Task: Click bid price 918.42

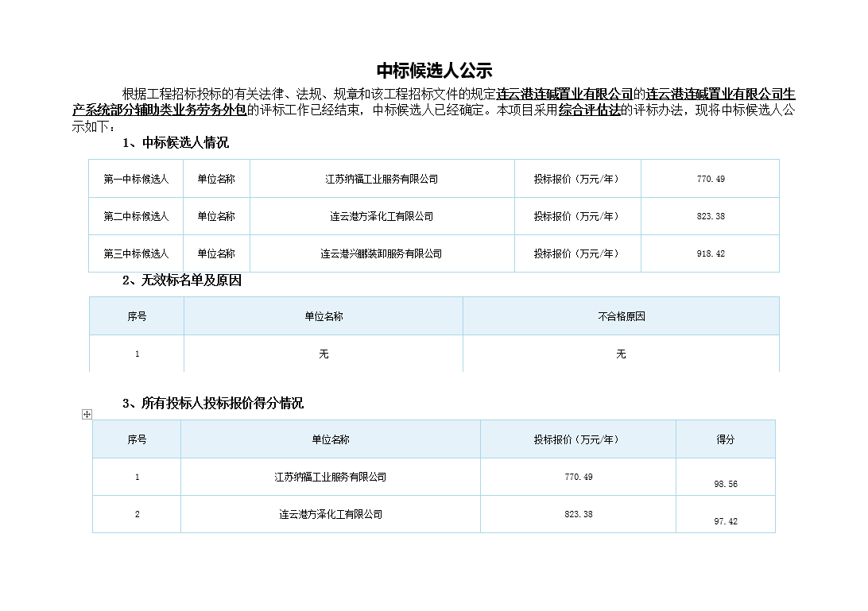Action: point(711,253)
